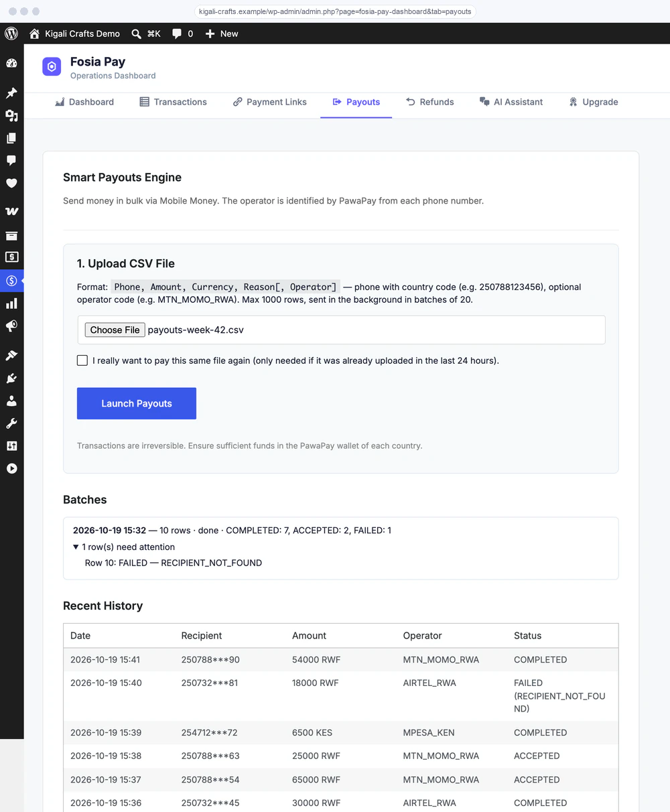Click the 54000 RWF amount cell
Viewport: 670px width, 812px height.
coord(316,660)
